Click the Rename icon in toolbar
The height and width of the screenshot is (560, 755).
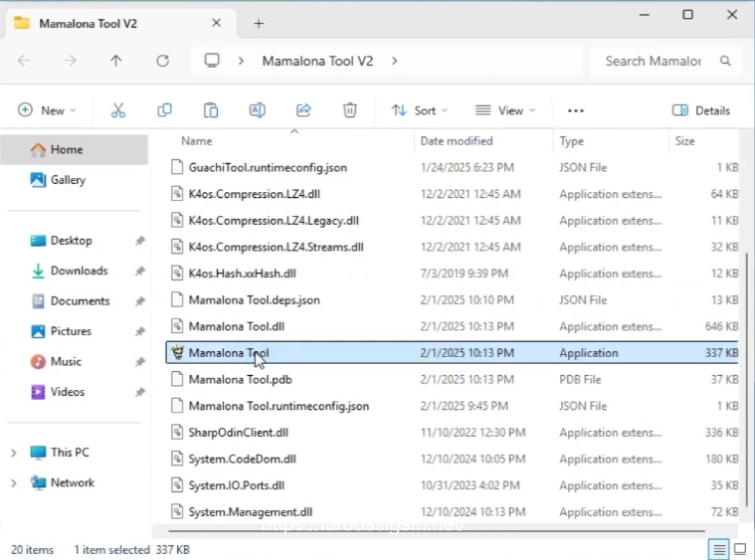[257, 110]
